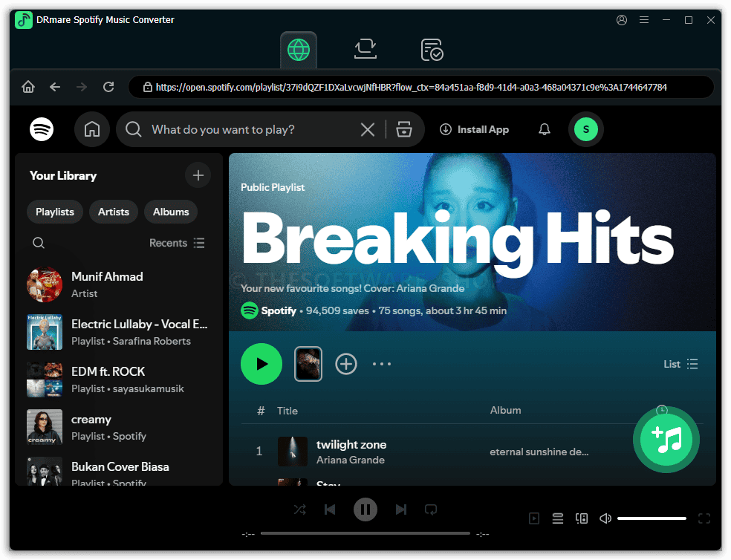Click the creamy playlist cover thumbnail

pyautogui.click(x=45, y=427)
